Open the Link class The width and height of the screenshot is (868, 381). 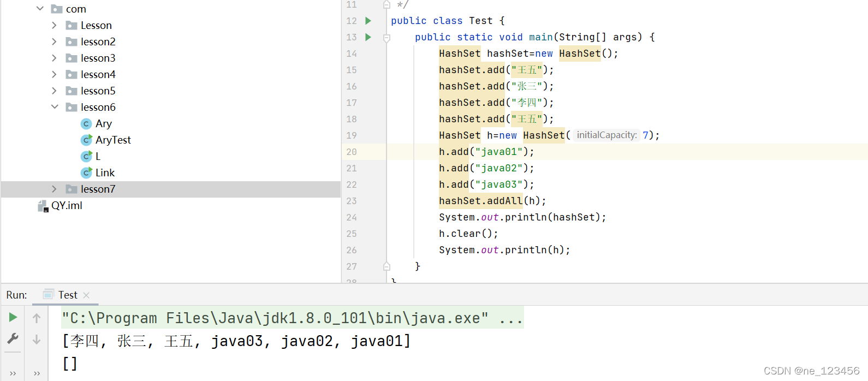105,173
